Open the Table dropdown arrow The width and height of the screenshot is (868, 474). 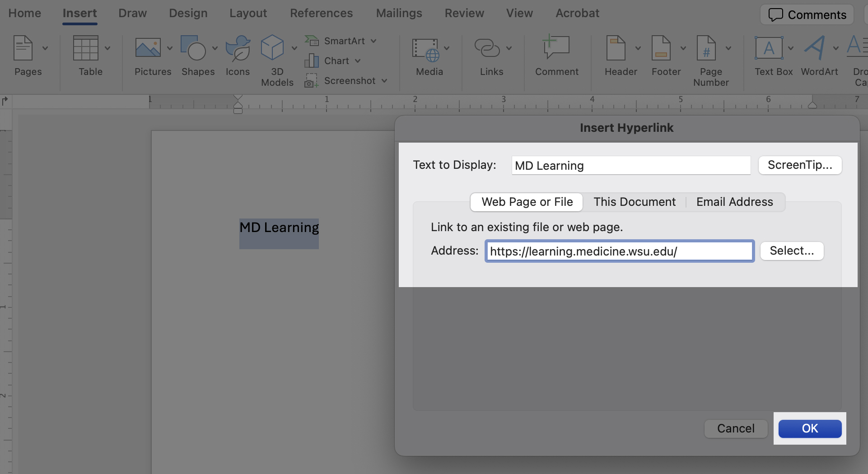[x=108, y=47]
